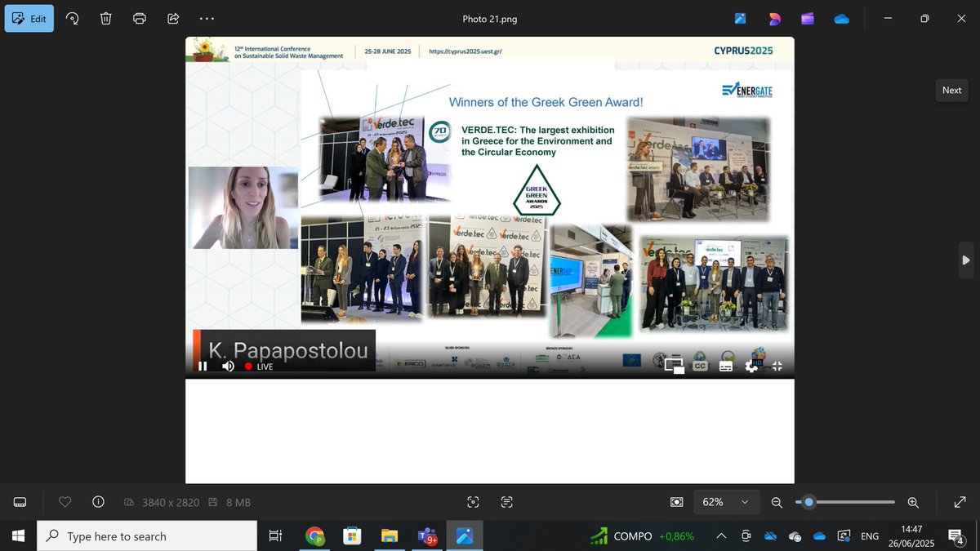Viewport: 980px width, 551px height.
Task: Open the notification center with 4 alerts
Action: point(955,536)
